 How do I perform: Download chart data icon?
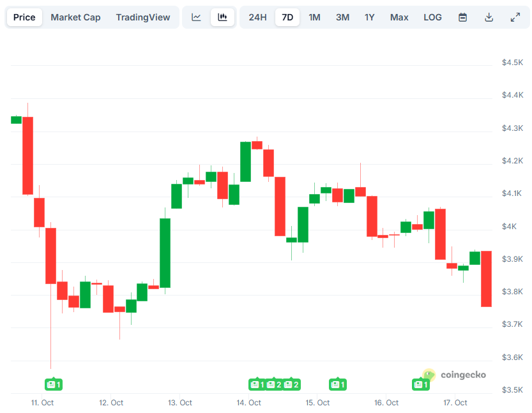pos(489,17)
